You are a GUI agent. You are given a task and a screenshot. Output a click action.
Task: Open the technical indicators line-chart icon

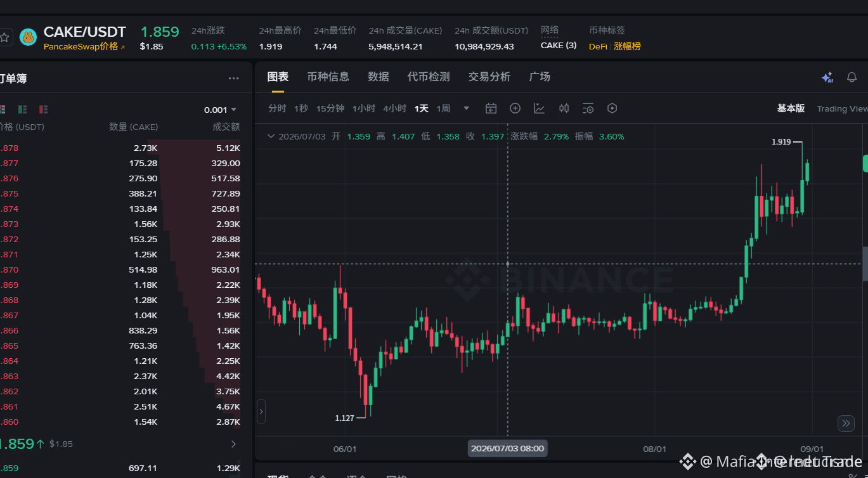540,108
